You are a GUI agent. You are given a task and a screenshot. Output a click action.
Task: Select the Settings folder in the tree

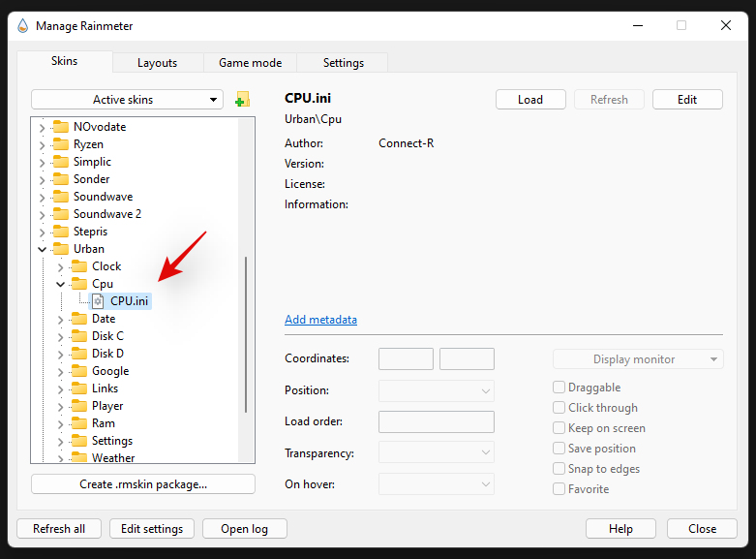pyautogui.click(x=112, y=441)
